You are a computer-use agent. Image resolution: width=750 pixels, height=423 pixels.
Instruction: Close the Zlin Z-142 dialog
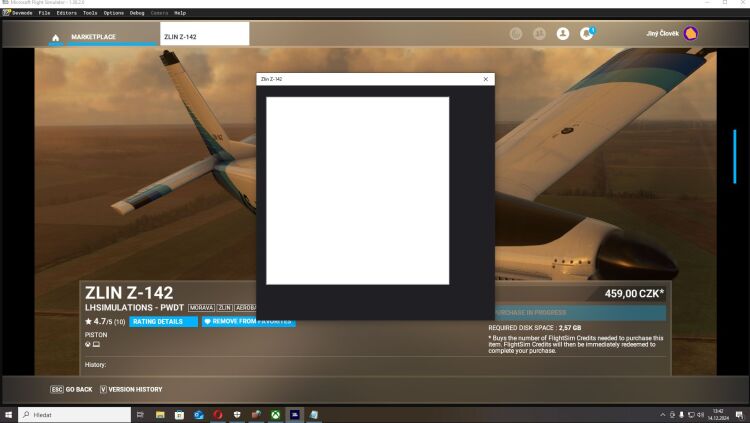pos(485,79)
